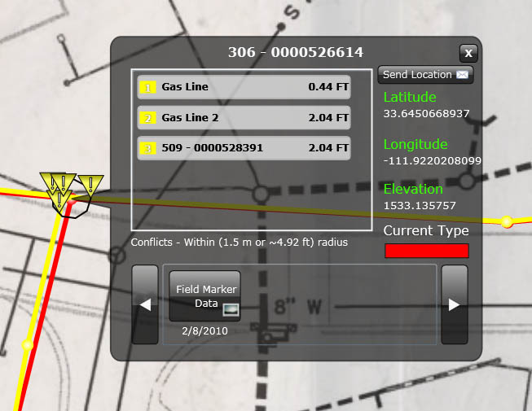Screen dimensions: 532x411
Task: Select the Gas Line conflict entry
Action: click(244, 87)
